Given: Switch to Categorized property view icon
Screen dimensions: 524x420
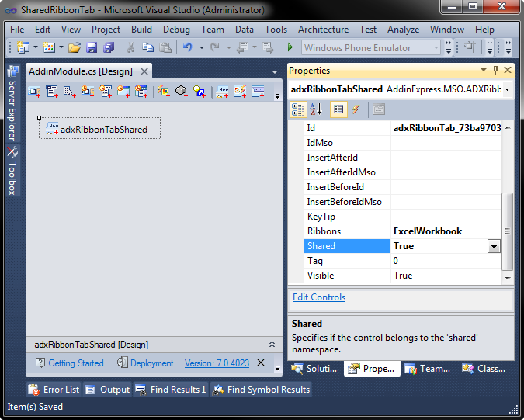Looking at the screenshot, I should tap(298, 109).
